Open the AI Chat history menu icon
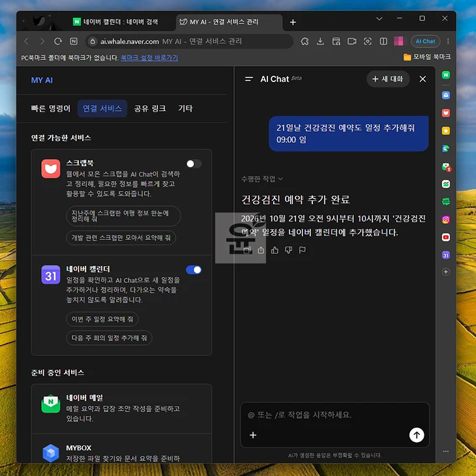This screenshot has height=476, width=476. point(249,79)
